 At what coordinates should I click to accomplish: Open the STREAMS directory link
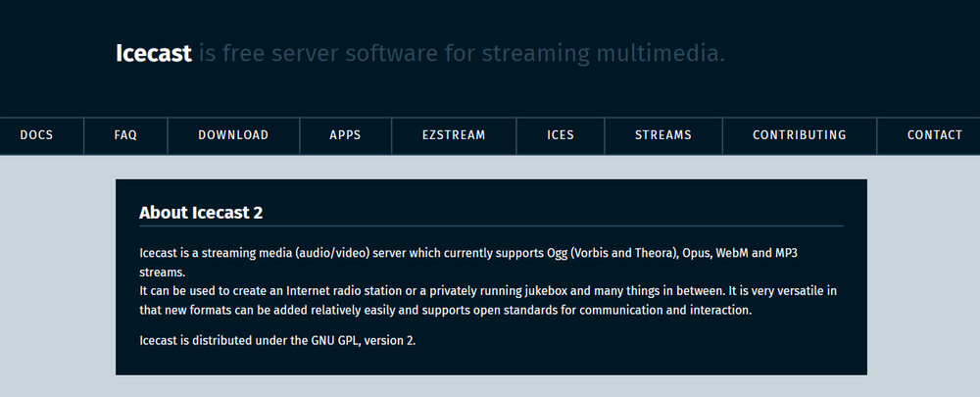click(x=663, y=135)
